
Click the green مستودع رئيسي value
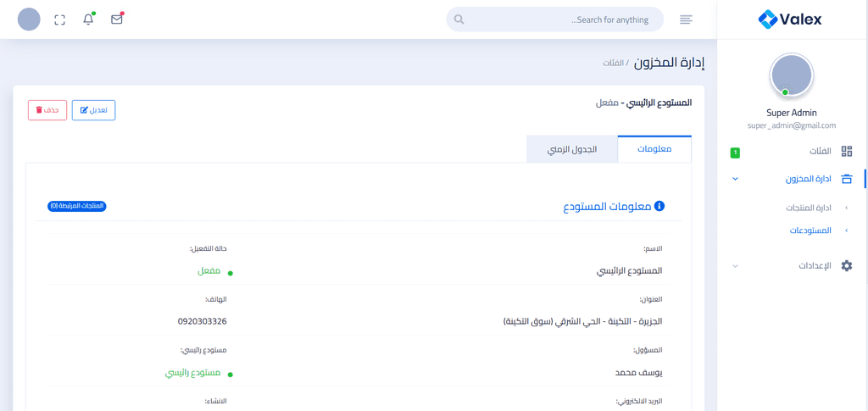[x=192, y=373]
